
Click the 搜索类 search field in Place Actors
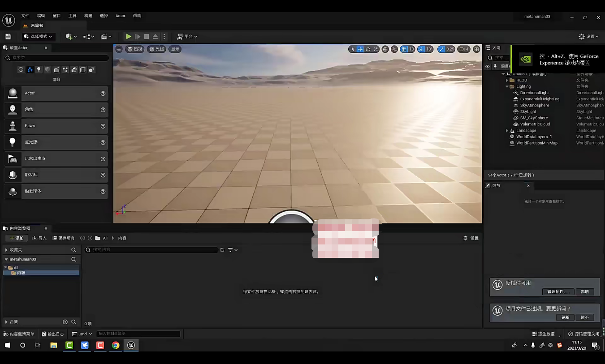[56, 58]
